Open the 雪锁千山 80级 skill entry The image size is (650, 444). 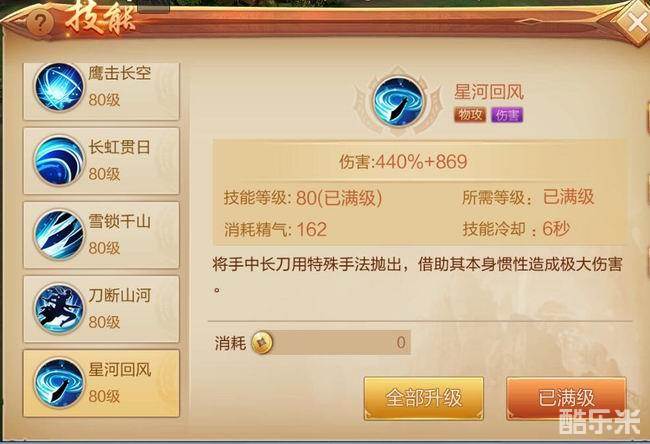coord(102,235)
